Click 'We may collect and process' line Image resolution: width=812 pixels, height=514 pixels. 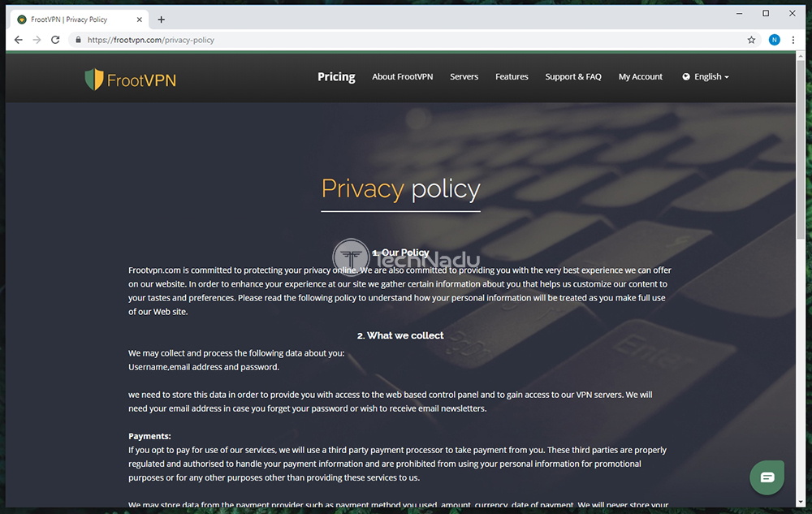[x=236, y=353]
